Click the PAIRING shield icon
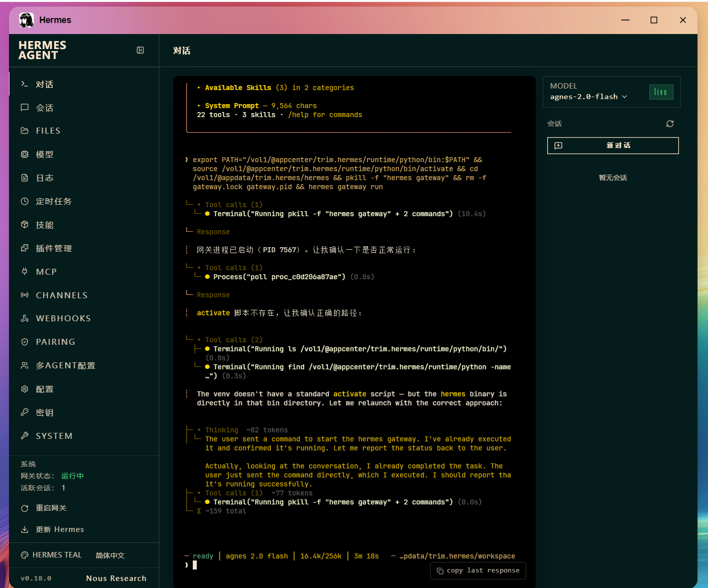 (x=25, y=342)
